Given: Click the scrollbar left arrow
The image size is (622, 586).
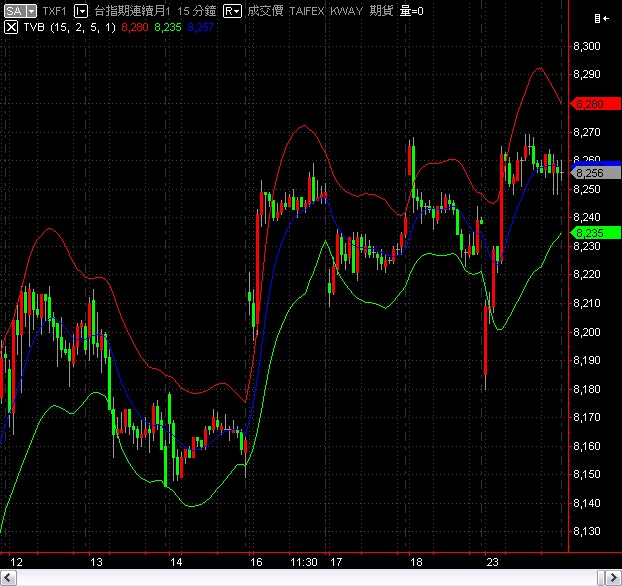Looking at the screenshot, I should (x=8, y=578).
